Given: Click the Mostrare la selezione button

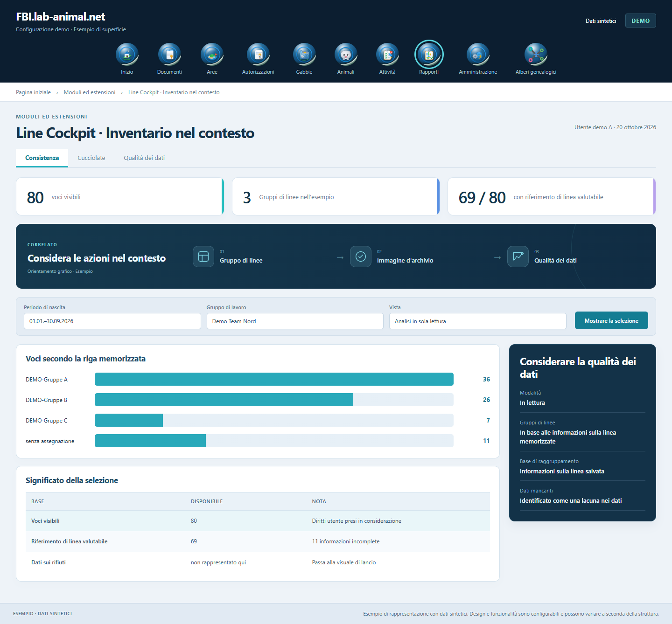Looking at the screenshot, I should [611, 320].
